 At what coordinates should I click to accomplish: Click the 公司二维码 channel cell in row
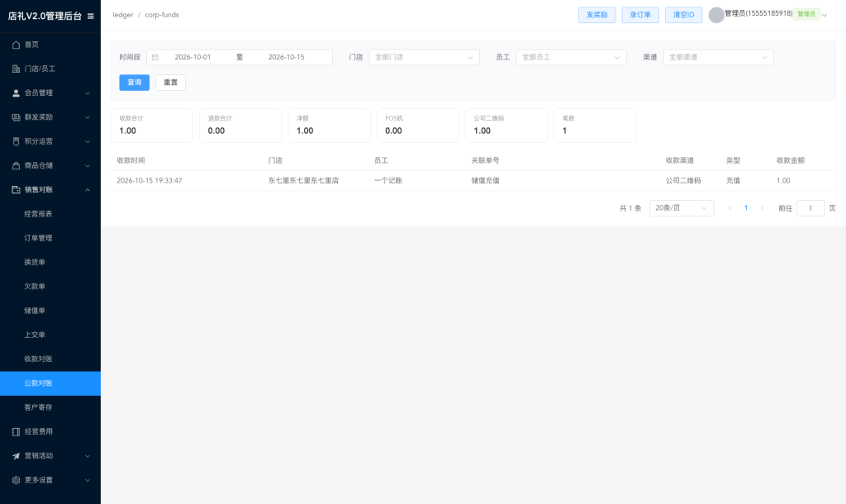click(683, 181)
